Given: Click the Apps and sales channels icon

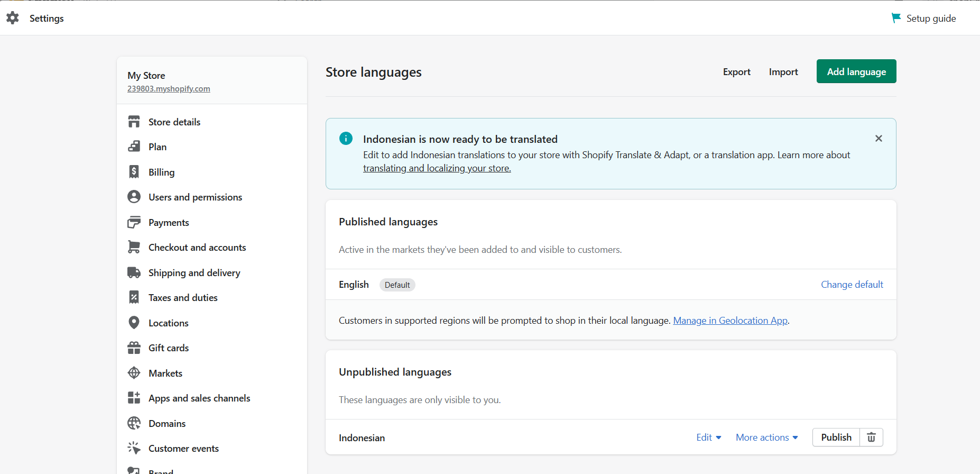Looking at the screenshot, I should tap(134, 398).
